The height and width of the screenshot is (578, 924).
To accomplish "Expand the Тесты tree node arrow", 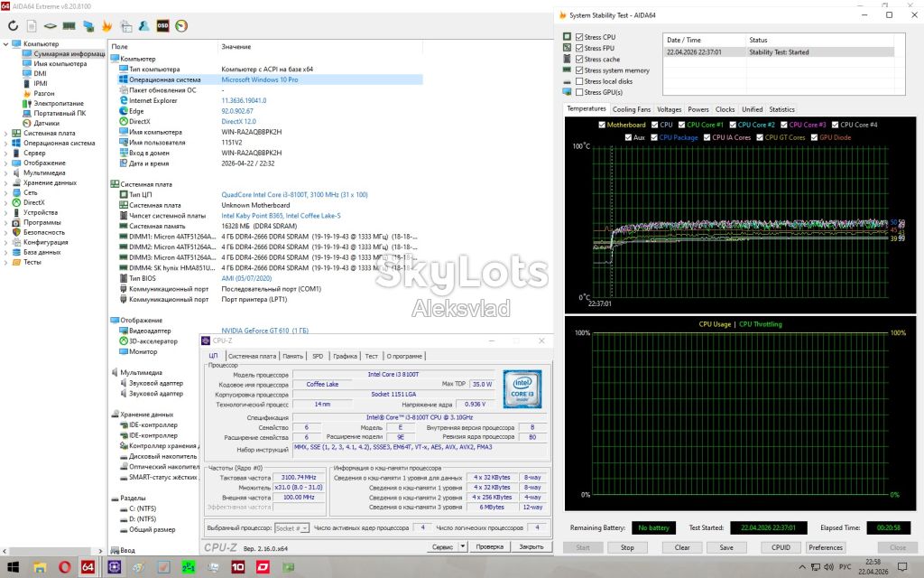I will point(6,262).
